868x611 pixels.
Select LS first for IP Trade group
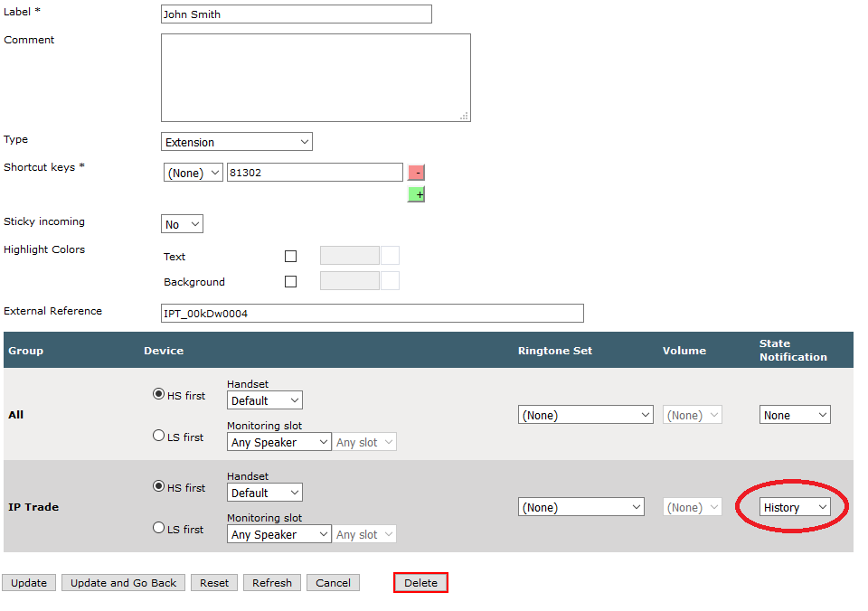159,528
